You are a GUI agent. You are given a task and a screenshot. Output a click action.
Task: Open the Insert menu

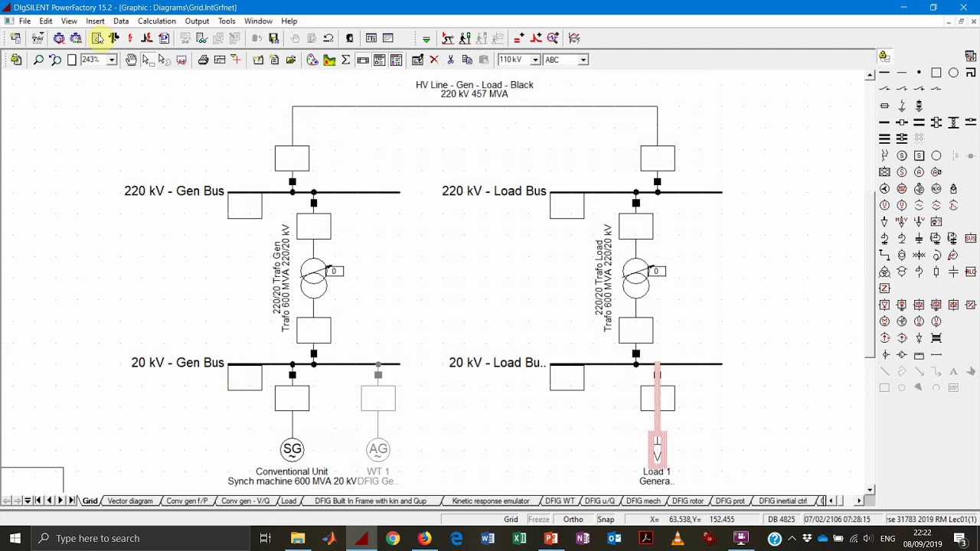(95, 21)
